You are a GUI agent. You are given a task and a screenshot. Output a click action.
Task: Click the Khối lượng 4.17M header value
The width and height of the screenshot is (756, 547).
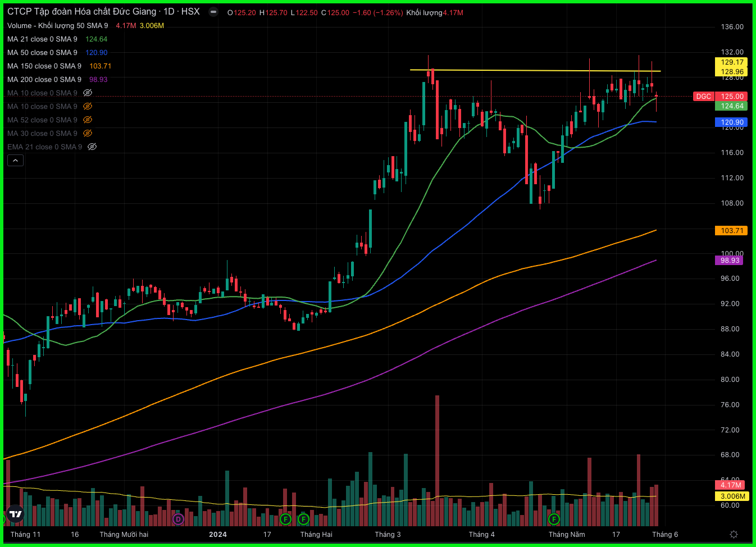click(x=435, y=12)
